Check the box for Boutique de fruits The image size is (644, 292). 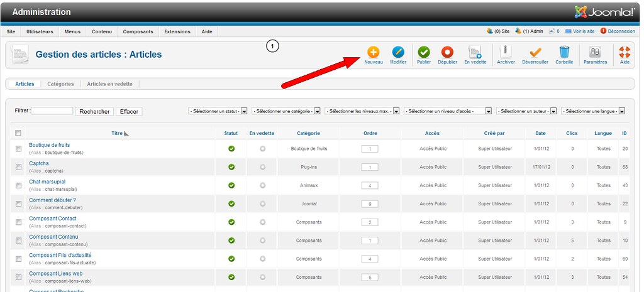coord(18,148)
